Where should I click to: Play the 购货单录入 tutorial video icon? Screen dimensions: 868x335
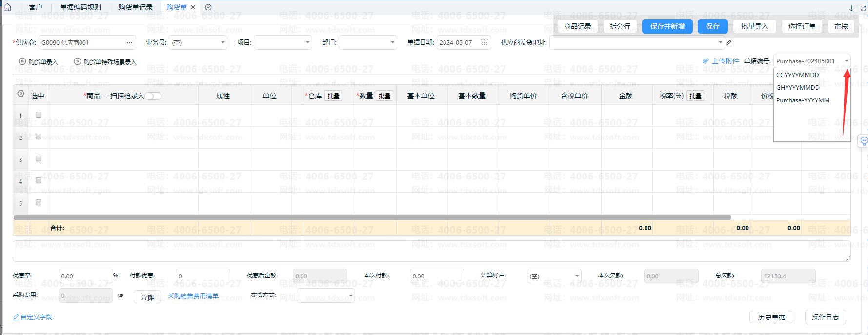[22, 62]
